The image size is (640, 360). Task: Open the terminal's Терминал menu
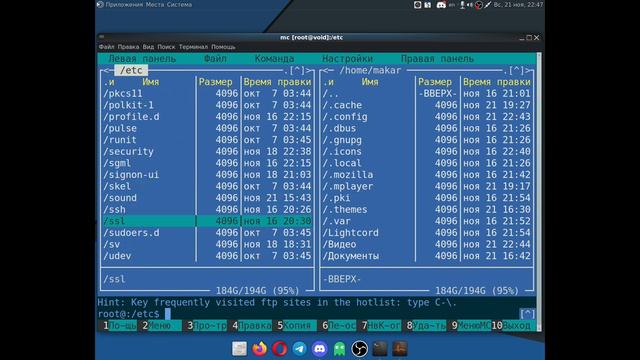[x=193, y=47]
